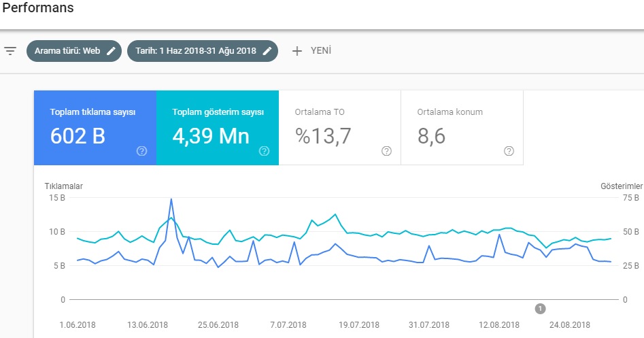
Task: Click the tallest clicks line peak in June
Action: pyautogui.click(x=171, y=199)
